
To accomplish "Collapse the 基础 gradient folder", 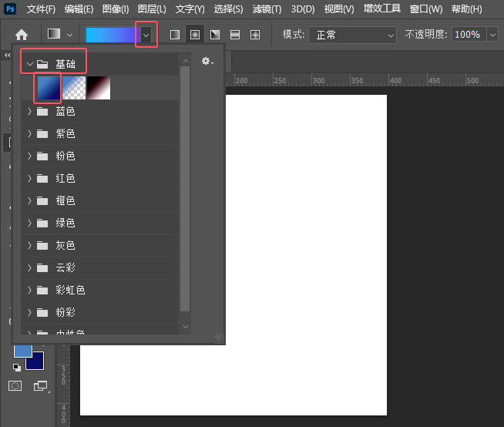I will (x=30, y=64).
